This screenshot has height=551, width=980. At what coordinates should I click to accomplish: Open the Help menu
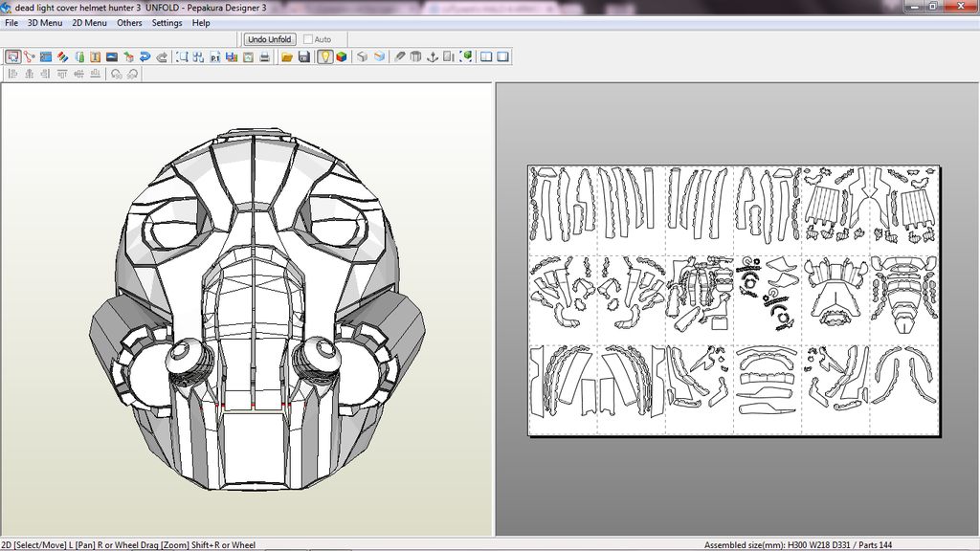point(201,23)
